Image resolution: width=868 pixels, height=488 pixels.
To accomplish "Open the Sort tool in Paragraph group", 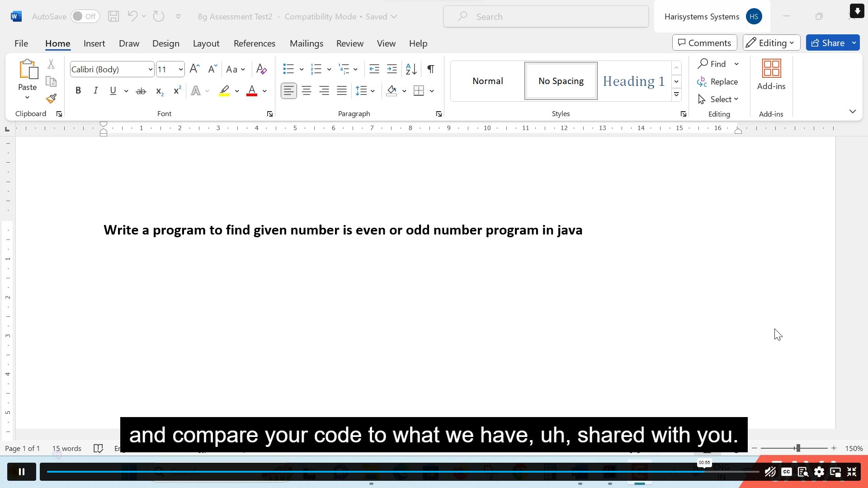I will (x=410, y=69).
